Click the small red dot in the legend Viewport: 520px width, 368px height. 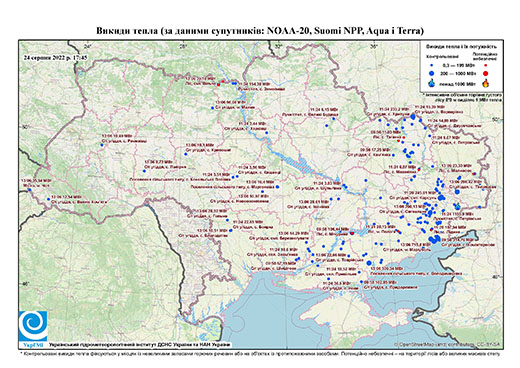(x=486, y=65)
